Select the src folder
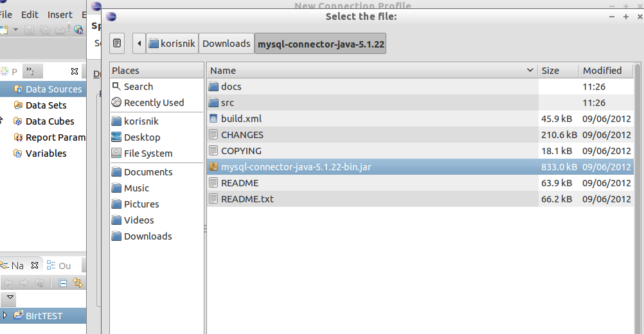 (420, 103)
